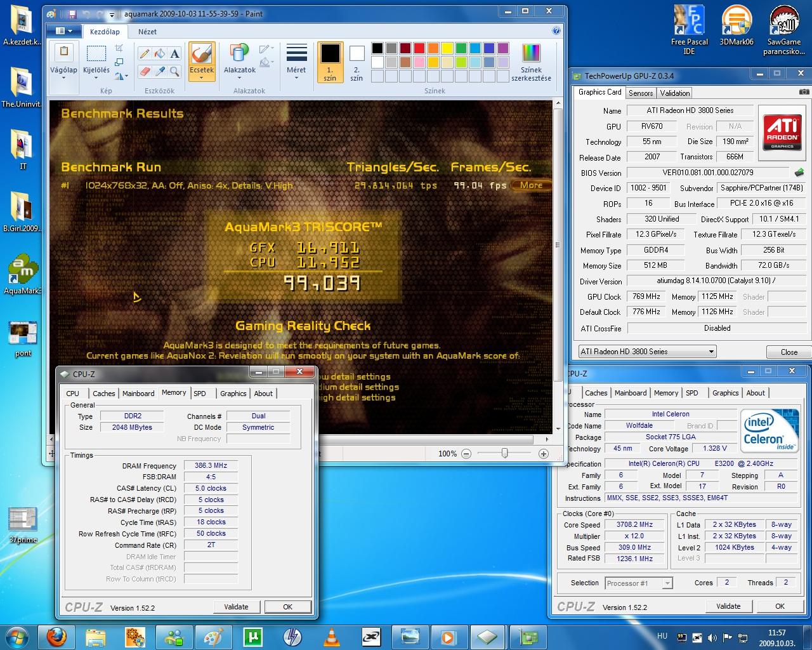
Task: Select the Pencil tool in Paint
Action: (x=145, y=54)
